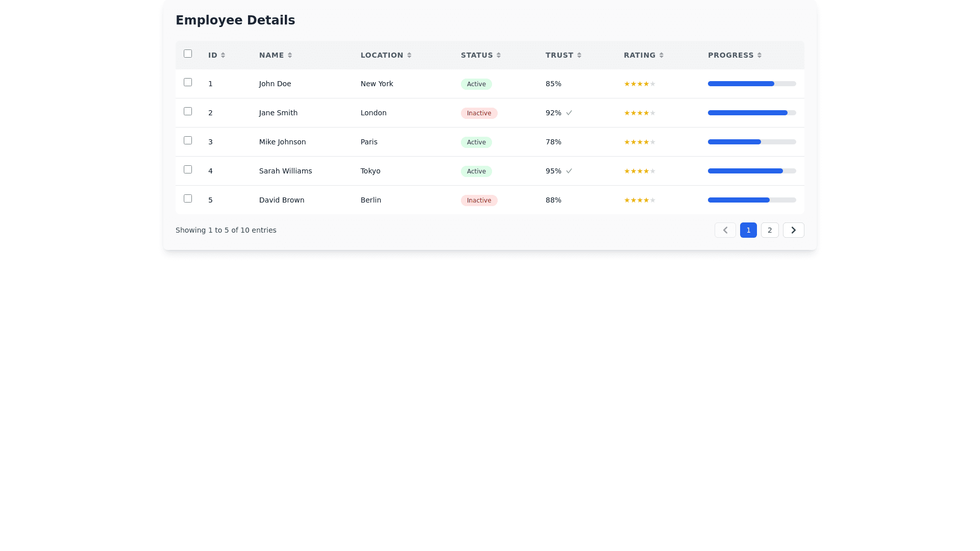Click John Doe's star rating
The width and height of the screenshot is (980, 551).
pyautogui.click(x=640, y=84)
